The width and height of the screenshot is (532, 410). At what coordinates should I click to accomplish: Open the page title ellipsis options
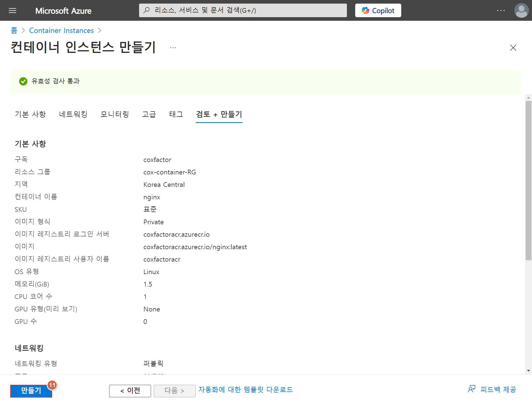173,48
